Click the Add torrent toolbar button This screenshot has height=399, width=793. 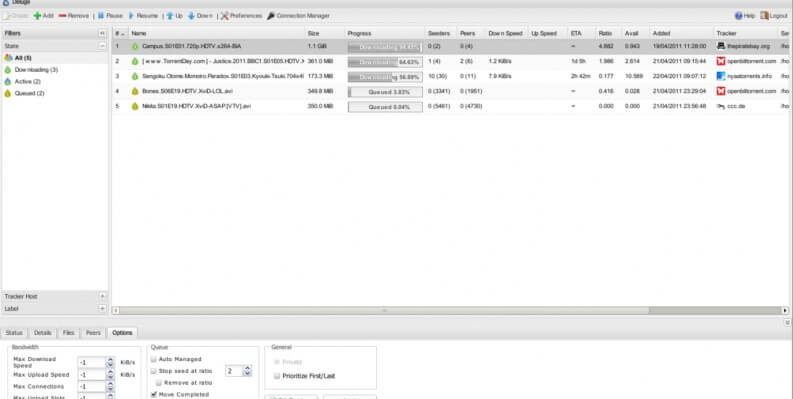coord(43,16)
